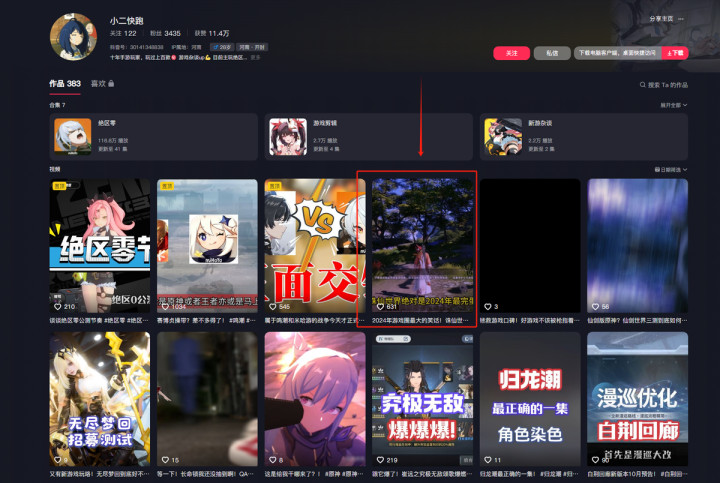Click the pink 关注 follow button

(x=512, y=53)
